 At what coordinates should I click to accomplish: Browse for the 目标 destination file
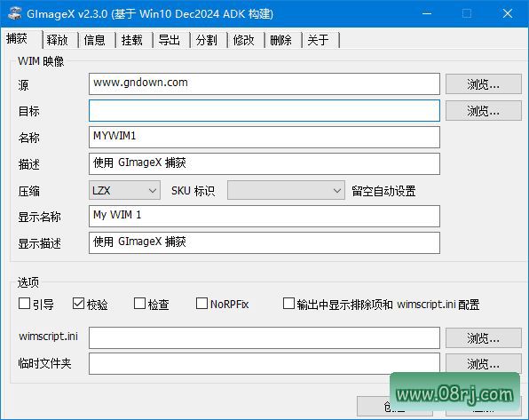click(484, 111)
